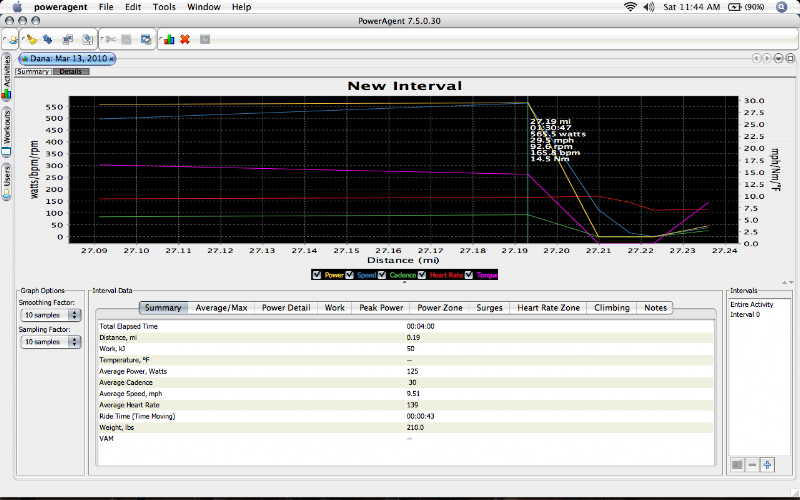Click the scissors cut icon
Screen dimensions: 800x500
[110, 39]
